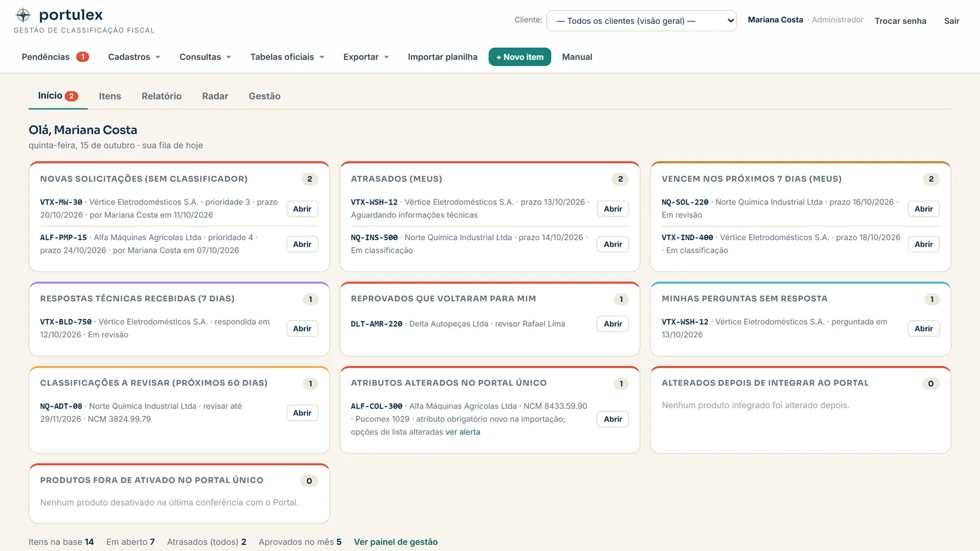This screenshot has height=551, width=980.
Task: Click Atrasados (todos) 2 footer stat
Action: coord(206,542)
